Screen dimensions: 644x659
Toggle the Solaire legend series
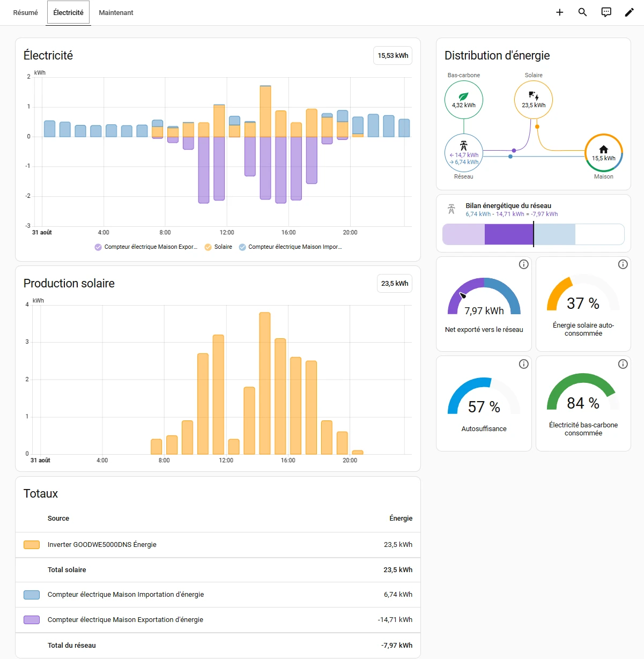tap(218, 247)
